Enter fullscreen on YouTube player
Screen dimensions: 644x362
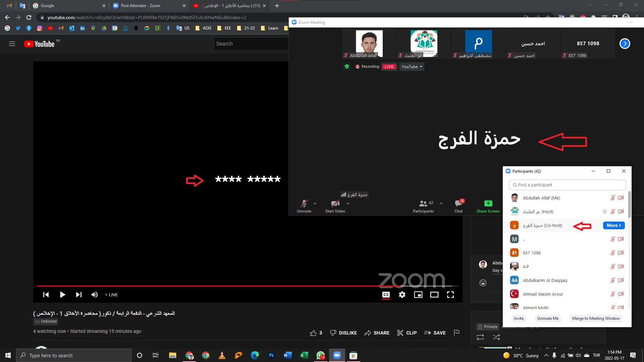450,295
